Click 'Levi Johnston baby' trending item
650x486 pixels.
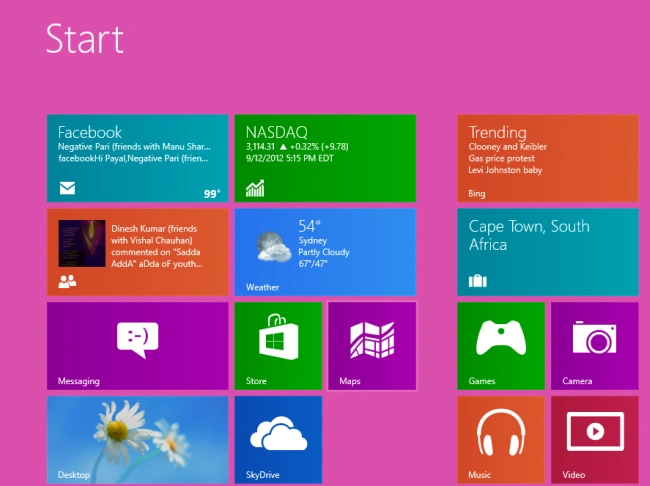tap(505, 170)
